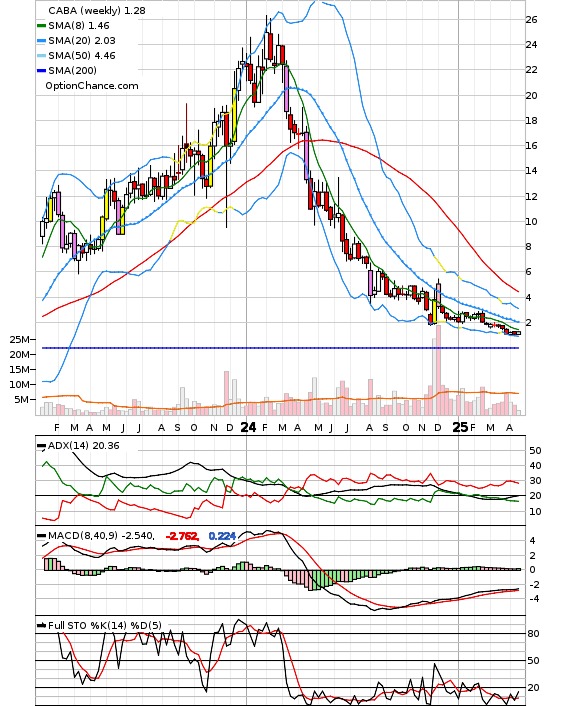Click the SMA(200) dark blue legend swatch

(41, 71)
